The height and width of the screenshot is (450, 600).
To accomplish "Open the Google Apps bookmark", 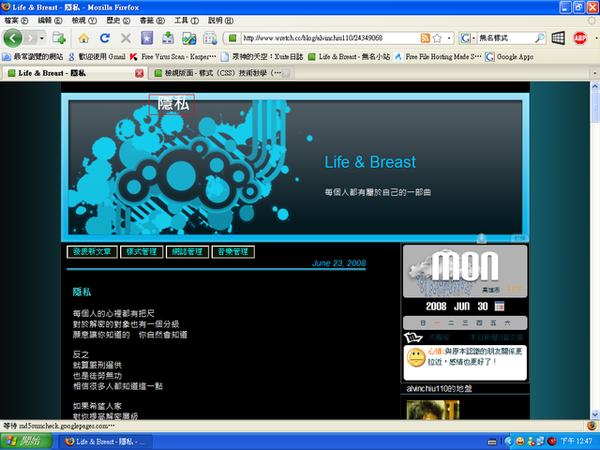I will coord(509,57).
